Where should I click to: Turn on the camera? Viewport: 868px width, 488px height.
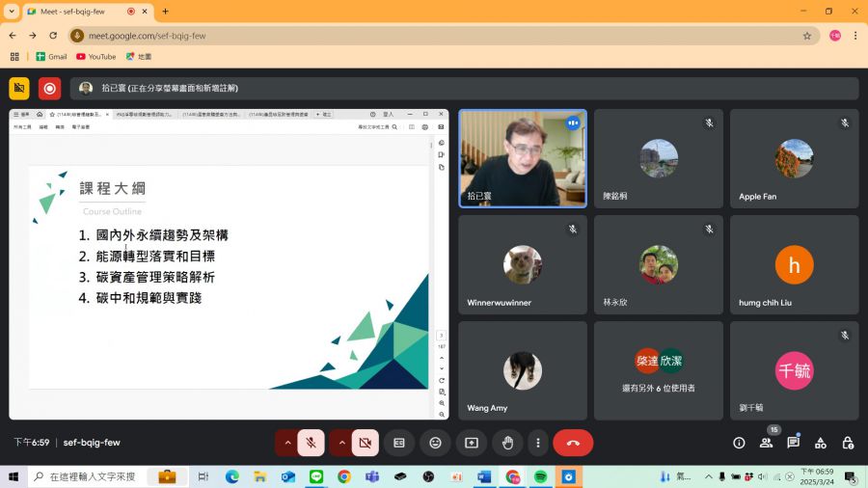point(365,443)
